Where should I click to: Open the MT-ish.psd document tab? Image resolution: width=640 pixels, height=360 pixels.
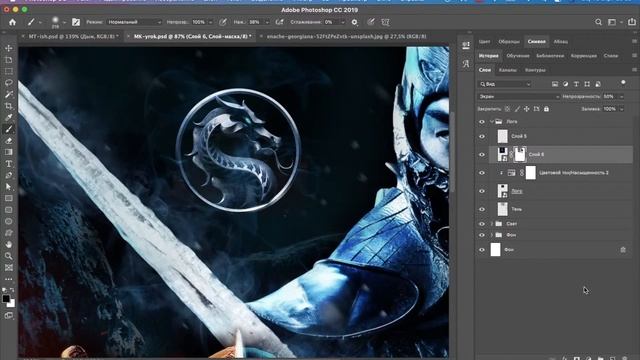[73, 36]
